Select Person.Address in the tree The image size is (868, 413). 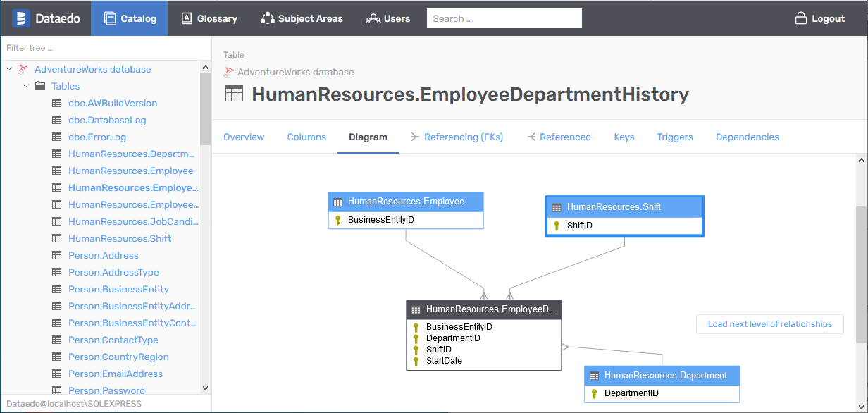pos(104,255)
